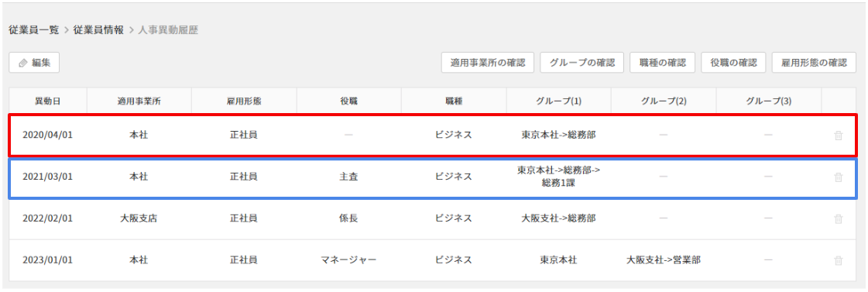Click the 東京本社->総務部->総務1課 group cell
The height and width of the screenshot is (292, 868).
coord(558,177)
